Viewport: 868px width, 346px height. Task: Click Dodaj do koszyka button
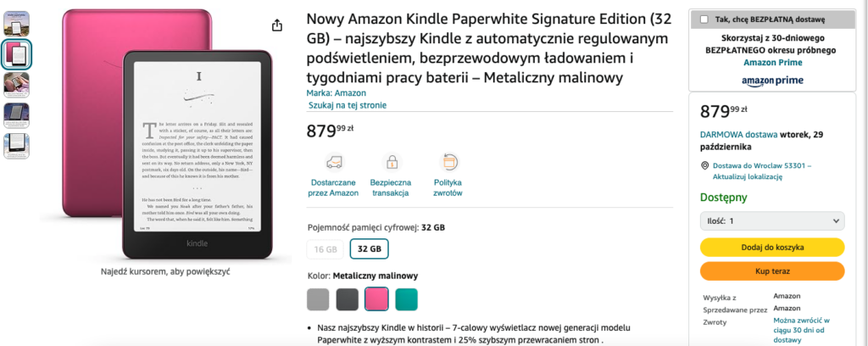pyautogui.click(x=772, y=248)
